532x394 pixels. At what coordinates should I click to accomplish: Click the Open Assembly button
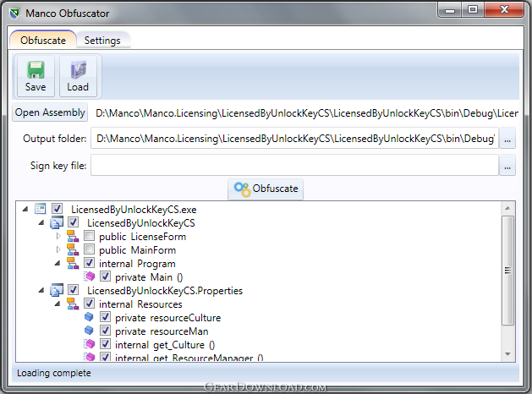50,112
